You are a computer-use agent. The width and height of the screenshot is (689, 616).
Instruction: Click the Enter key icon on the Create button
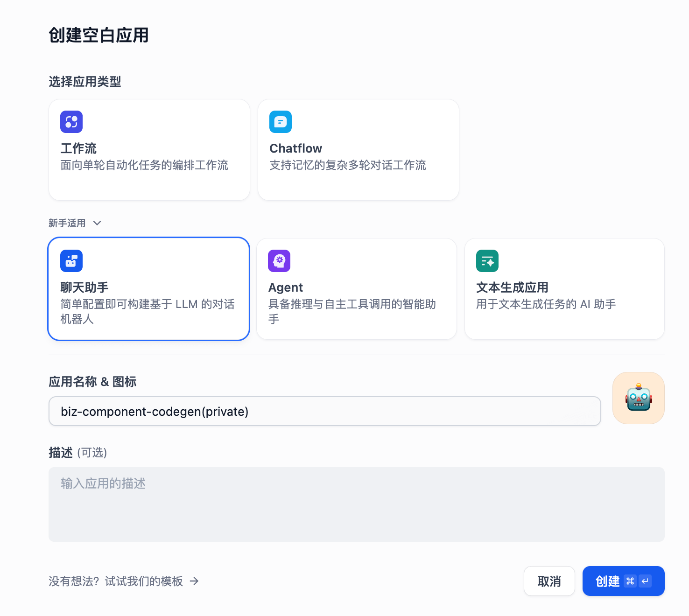click(x=645, y=581)
